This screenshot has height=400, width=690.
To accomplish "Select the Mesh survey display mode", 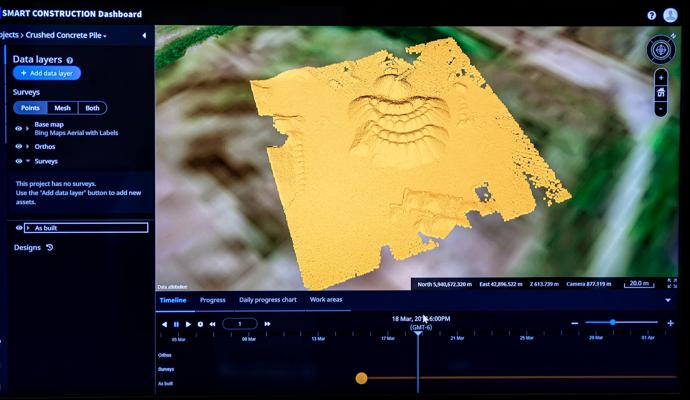I will point(62,108).
